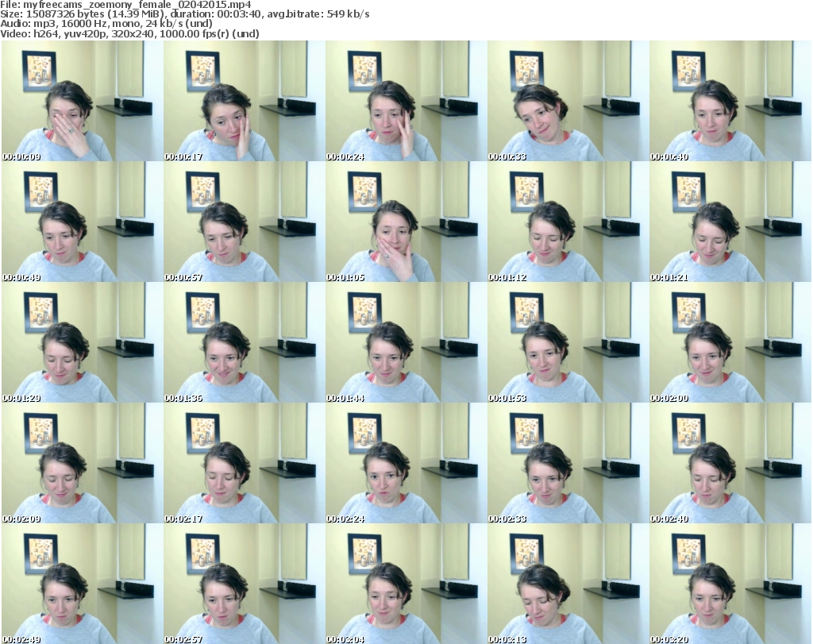The height and width of the screenshot is (644, 813).
Task: Select the thumbnail timestamped 00:03:20
Action: pos(730,584)
